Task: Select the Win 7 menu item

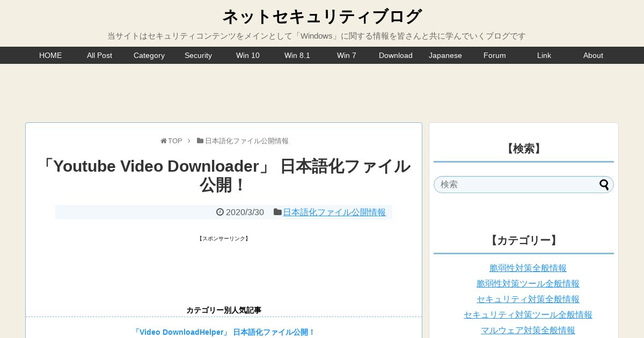Action: point(347,55)
